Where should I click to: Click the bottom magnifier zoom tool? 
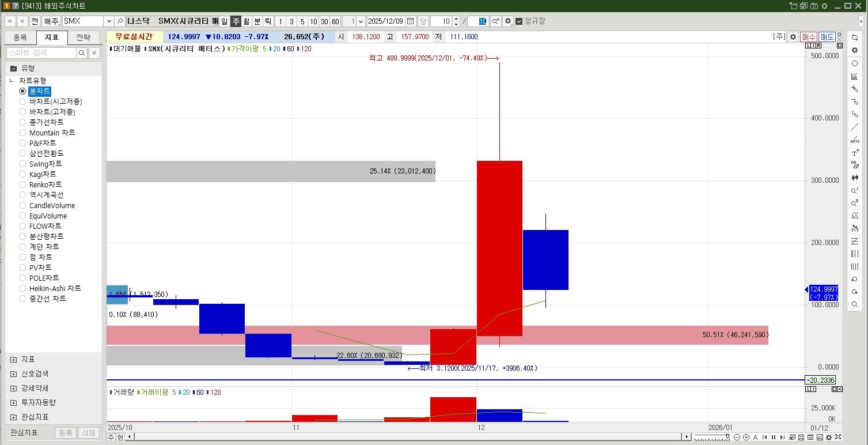click(855, 304)
